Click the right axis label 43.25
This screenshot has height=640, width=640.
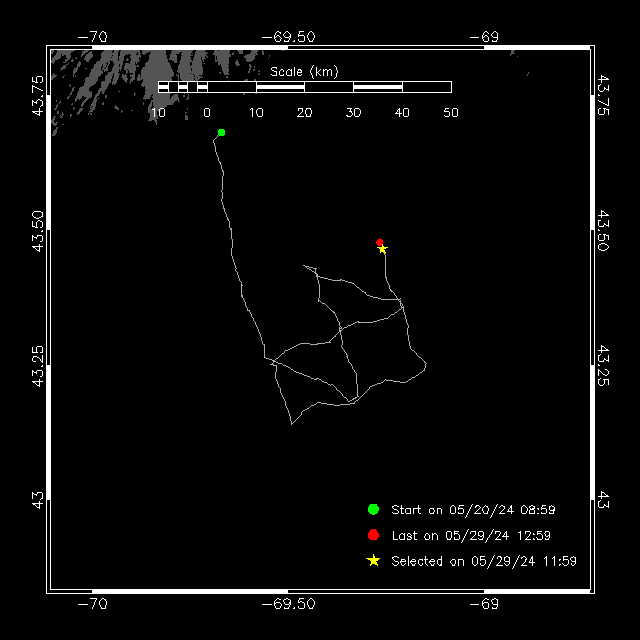click(x=603, y=366)
